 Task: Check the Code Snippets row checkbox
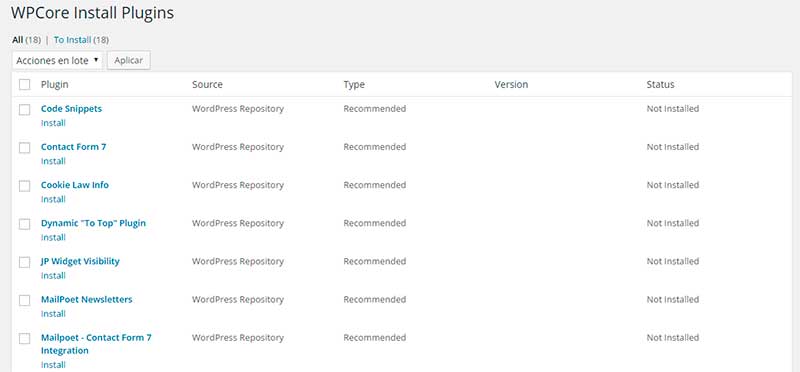tap(24, 110)
